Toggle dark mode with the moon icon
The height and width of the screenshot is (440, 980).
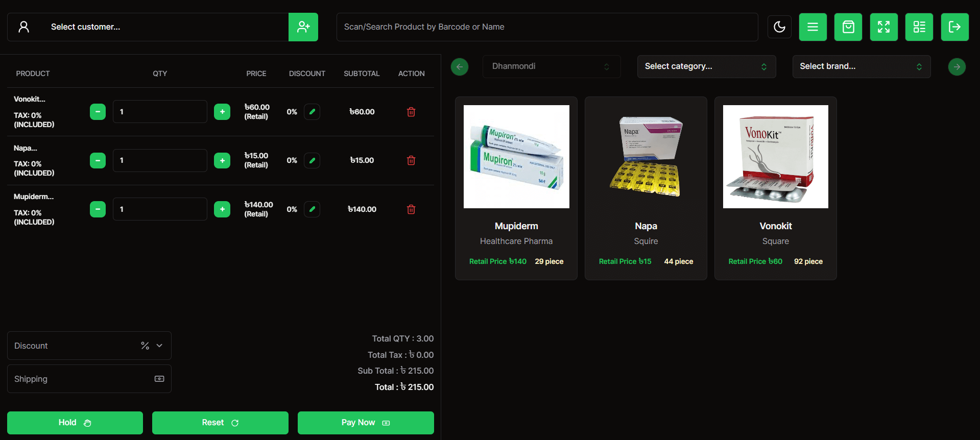(x=779, y=27)
